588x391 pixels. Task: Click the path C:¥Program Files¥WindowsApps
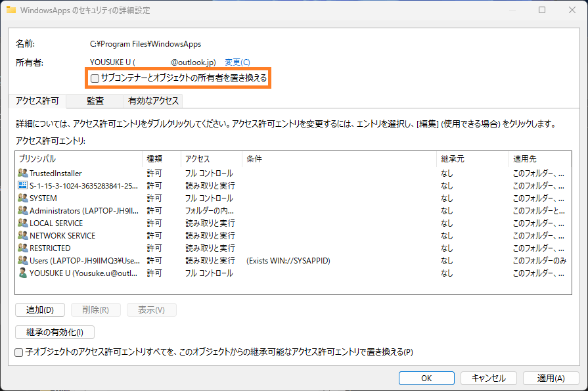[x=145, y=44]
